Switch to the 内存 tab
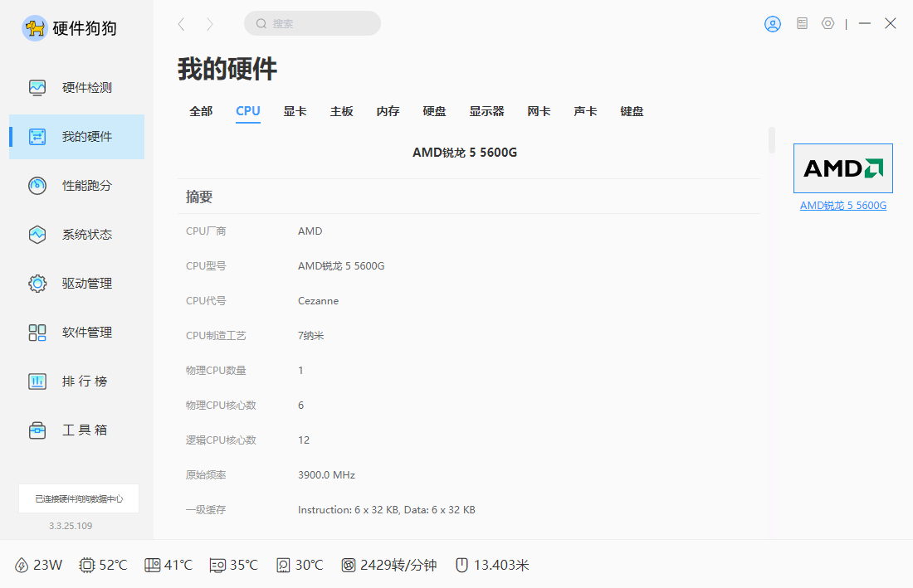Viewport: 913px width, 588px height. coord(388,111)
